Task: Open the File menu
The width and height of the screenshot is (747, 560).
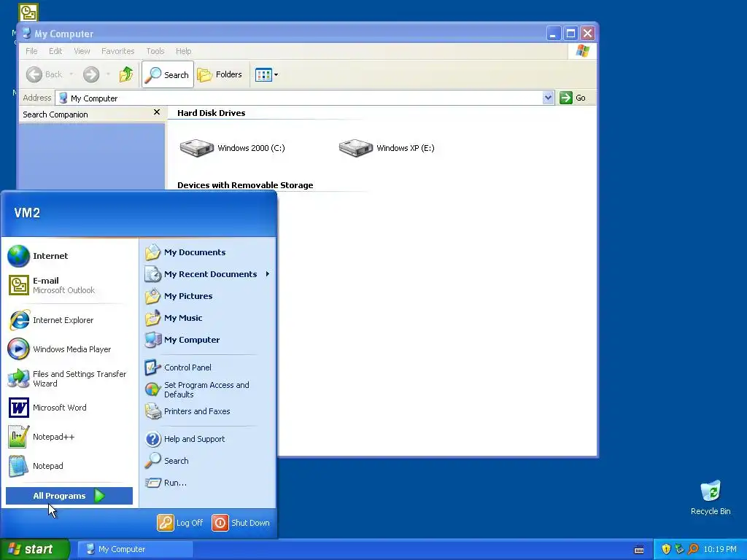Action: coord(31,51)
